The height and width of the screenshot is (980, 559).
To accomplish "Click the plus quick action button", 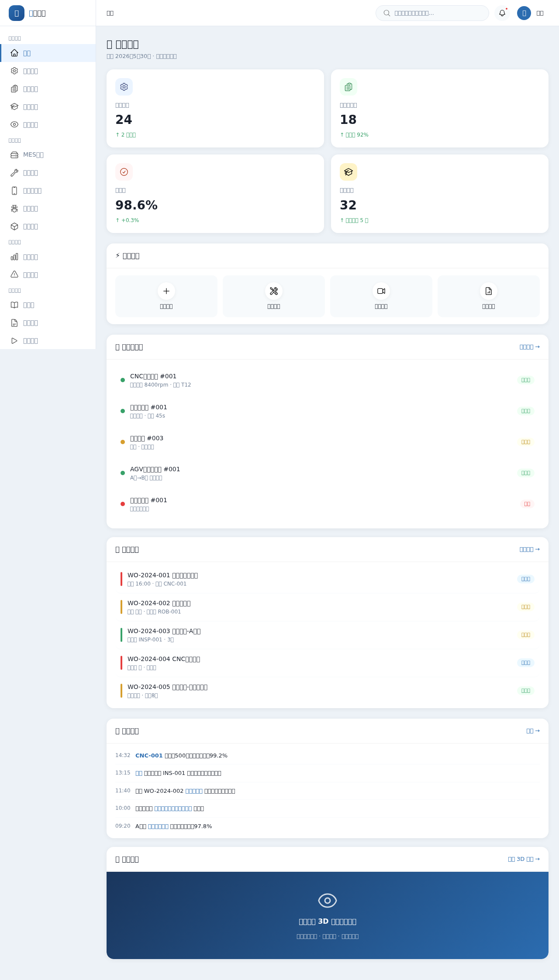I will (x=166, y=296).
